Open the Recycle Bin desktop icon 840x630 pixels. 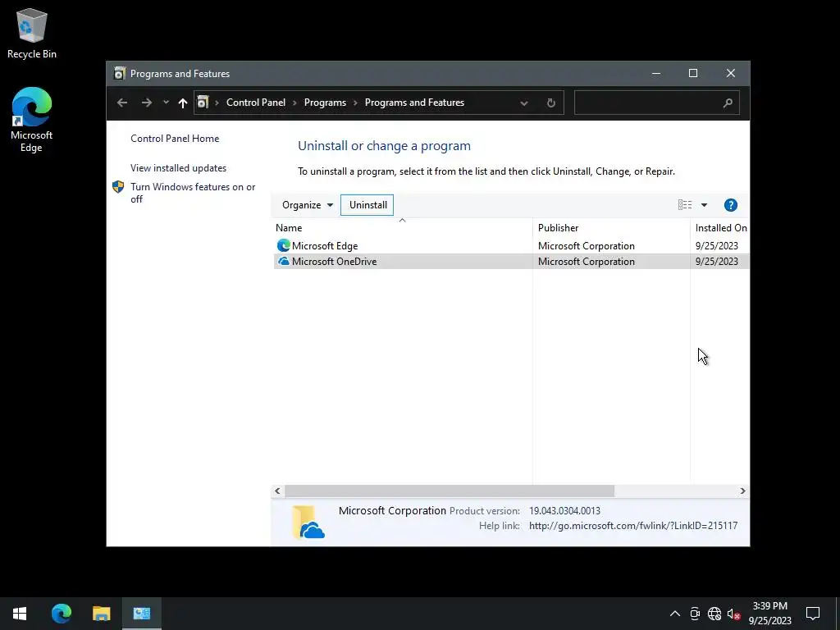click(x=32, y=33)
